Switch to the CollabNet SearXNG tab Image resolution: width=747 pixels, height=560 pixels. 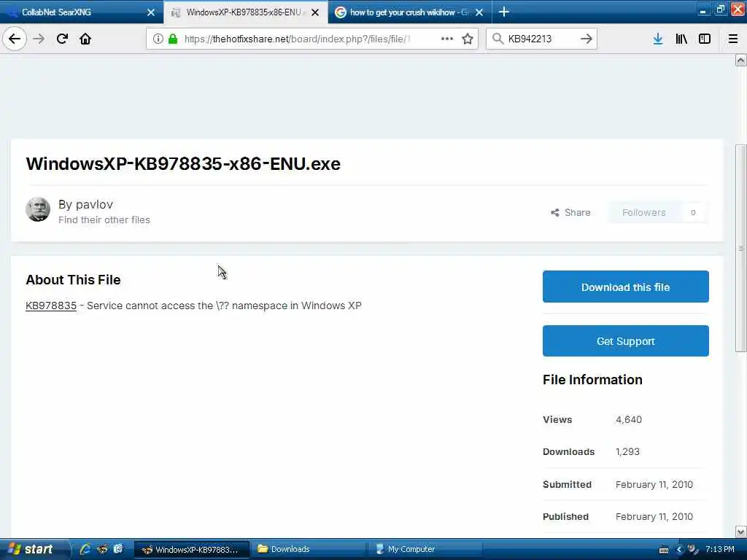pos(82,12)
